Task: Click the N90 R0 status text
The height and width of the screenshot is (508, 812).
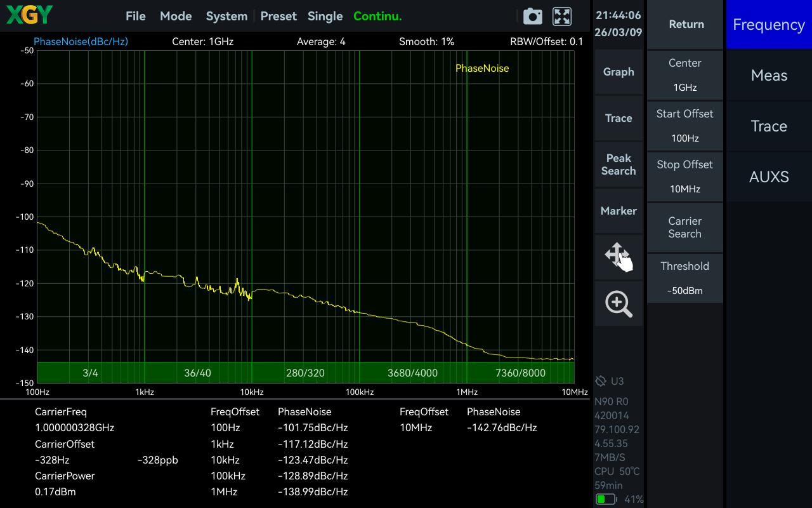Action: [x=612, y=401]
